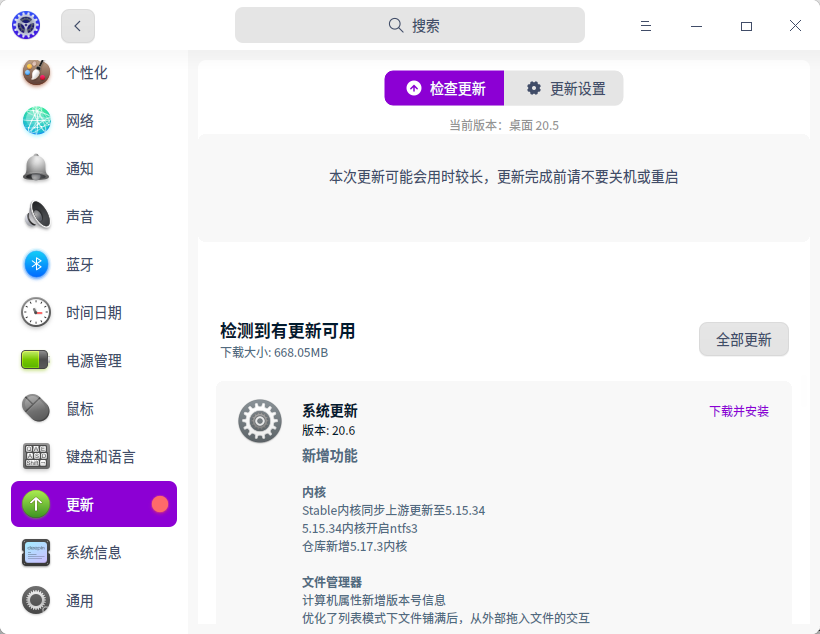The image size is (820, 634).
Task: Select 电源管理 label in the sidebar
Action: coord(94,360)
